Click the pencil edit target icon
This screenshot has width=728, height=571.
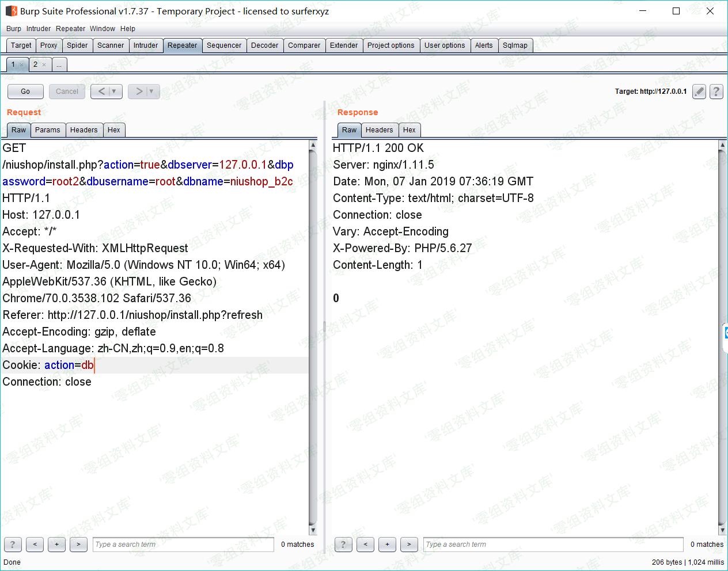tap(699, 92)
